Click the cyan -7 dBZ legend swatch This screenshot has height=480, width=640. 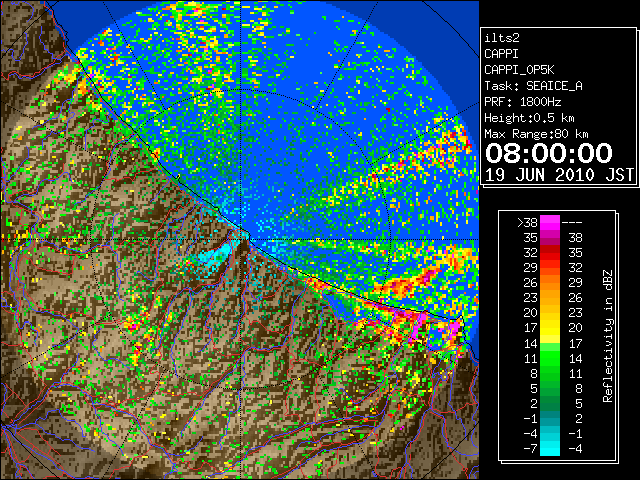pos(550,448)
